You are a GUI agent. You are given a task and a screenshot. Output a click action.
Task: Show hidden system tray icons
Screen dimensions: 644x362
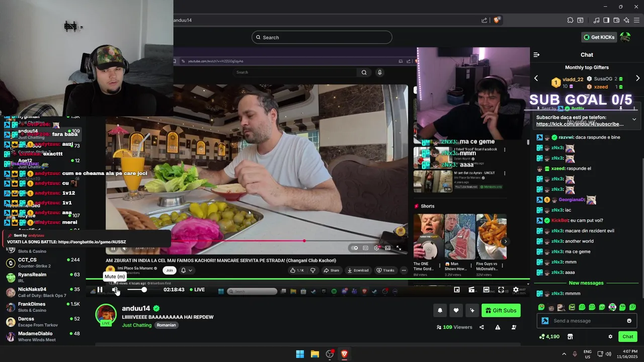(x=563, y=354)
